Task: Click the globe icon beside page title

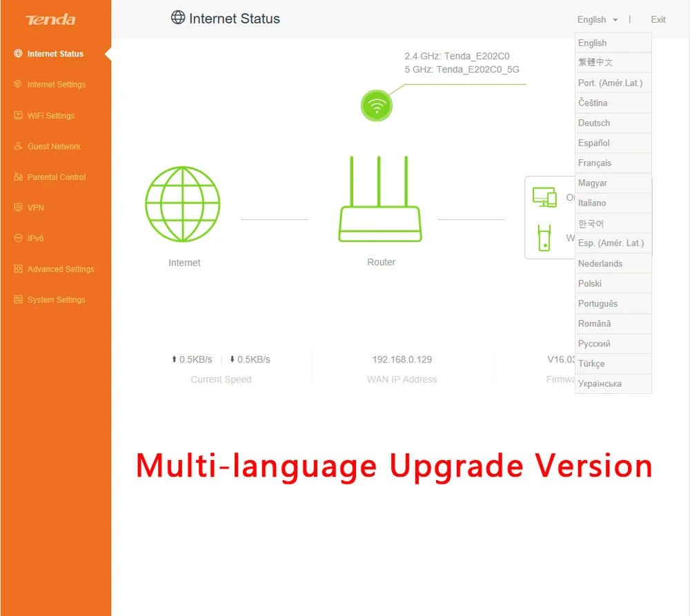Action: tap(178, 18)
